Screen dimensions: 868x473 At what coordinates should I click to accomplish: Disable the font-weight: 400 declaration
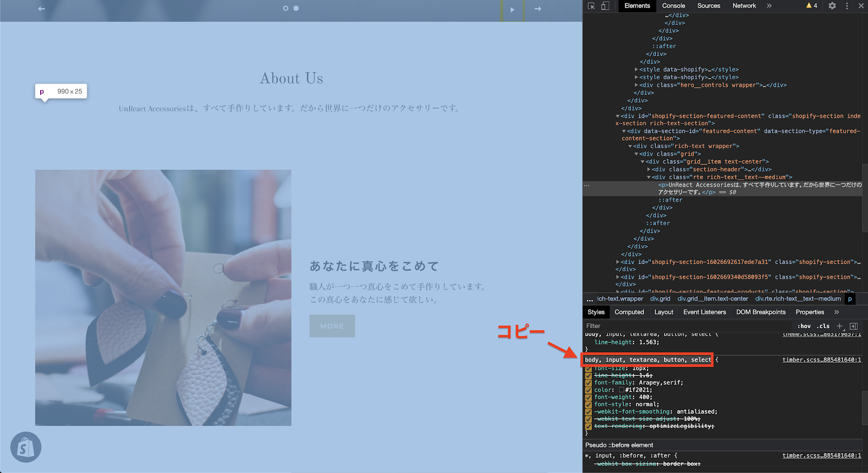tap(589, 397)
